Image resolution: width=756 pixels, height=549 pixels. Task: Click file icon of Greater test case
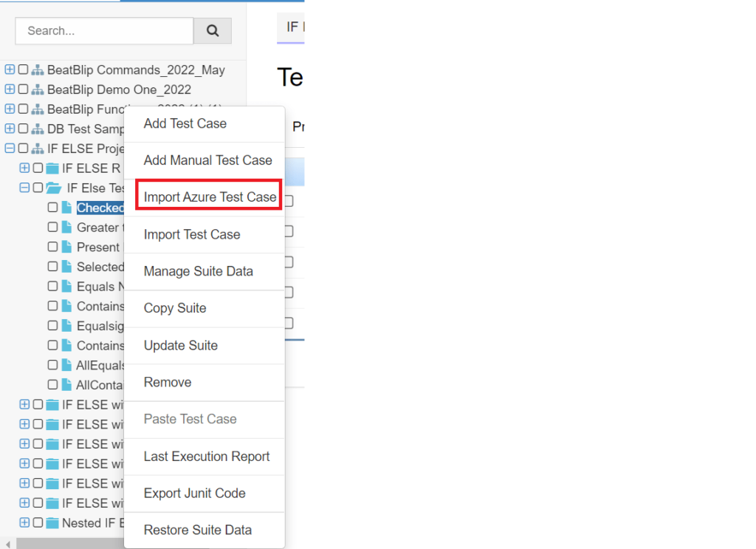click(x=67, y=228)
